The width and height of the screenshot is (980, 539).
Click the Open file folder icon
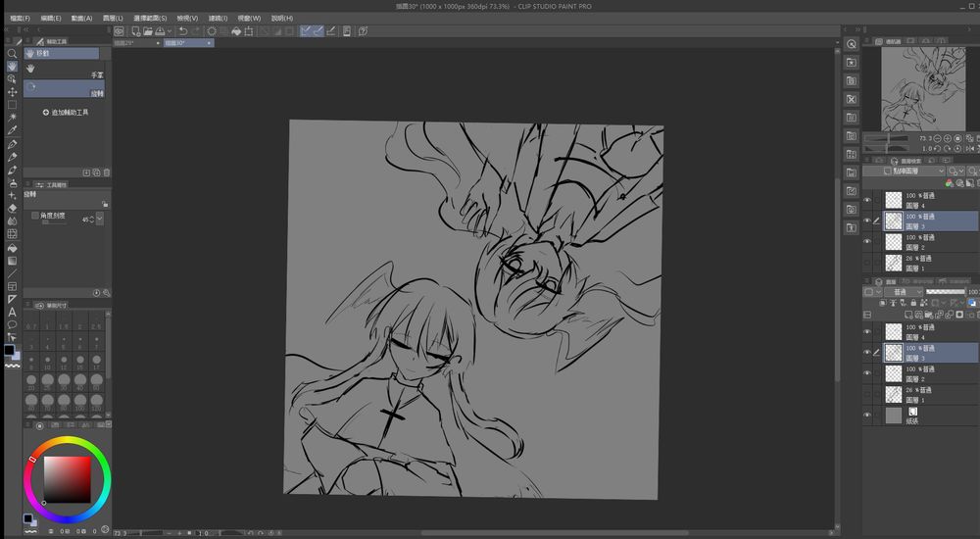point(148,30)
